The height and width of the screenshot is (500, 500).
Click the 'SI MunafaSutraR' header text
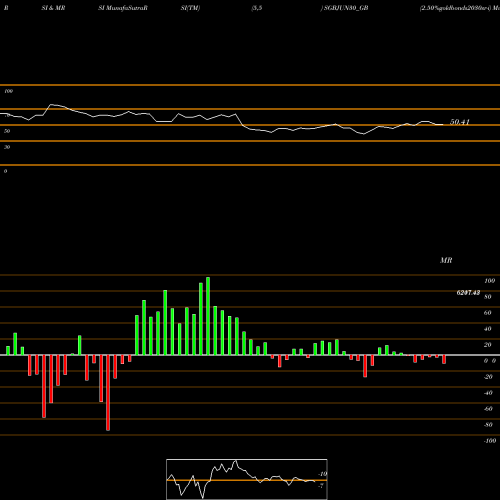click(123, 8)
